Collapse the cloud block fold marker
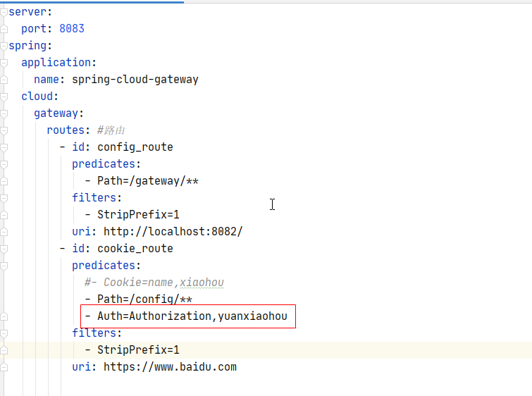The image size is (532, 396). (4, 97)
